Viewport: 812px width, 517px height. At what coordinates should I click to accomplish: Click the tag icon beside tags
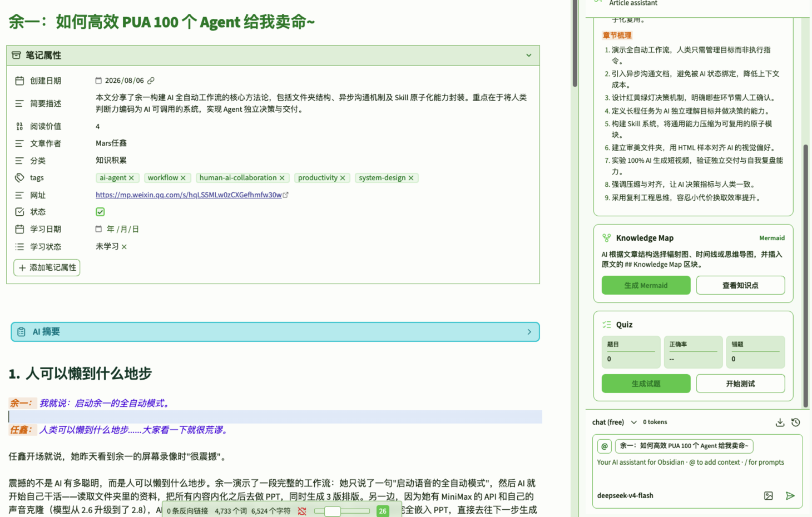[19, 178]
